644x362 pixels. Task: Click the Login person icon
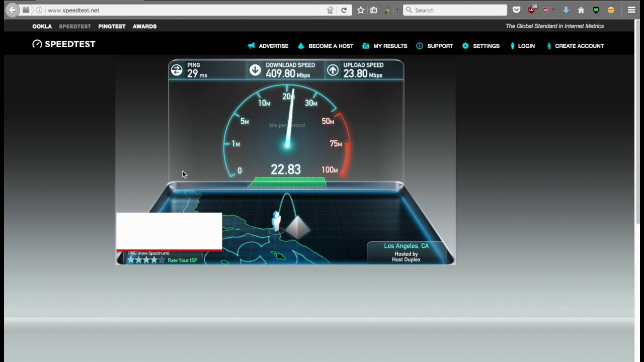tap(513, 46)
